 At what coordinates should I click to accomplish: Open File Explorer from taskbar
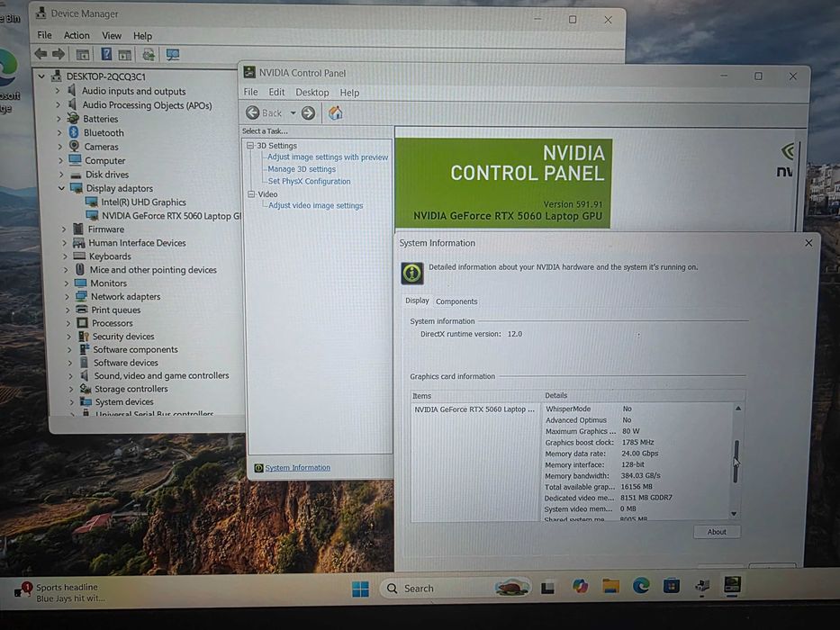pos(610,586)
